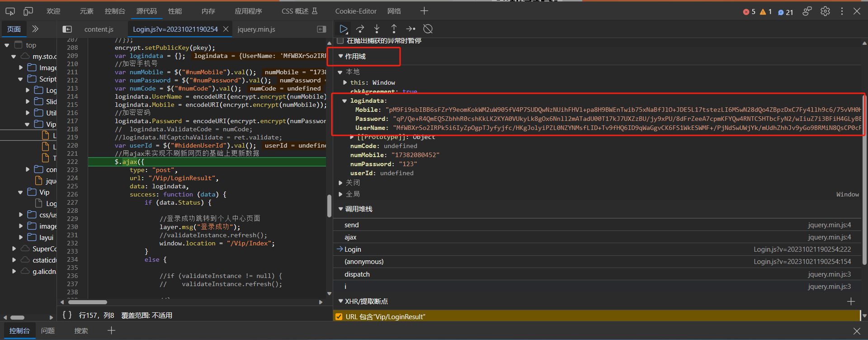Collapse the top frame tree node

click(7, 45)
